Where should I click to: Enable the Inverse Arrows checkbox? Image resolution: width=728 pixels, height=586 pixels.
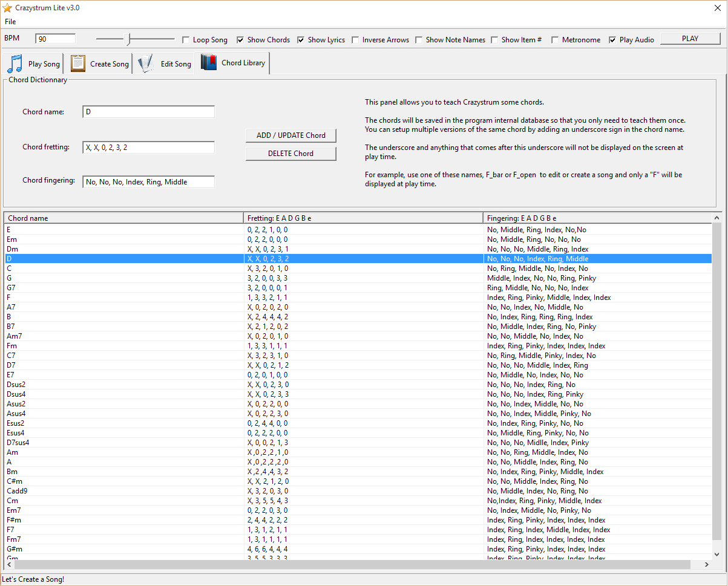pos(356,40)
